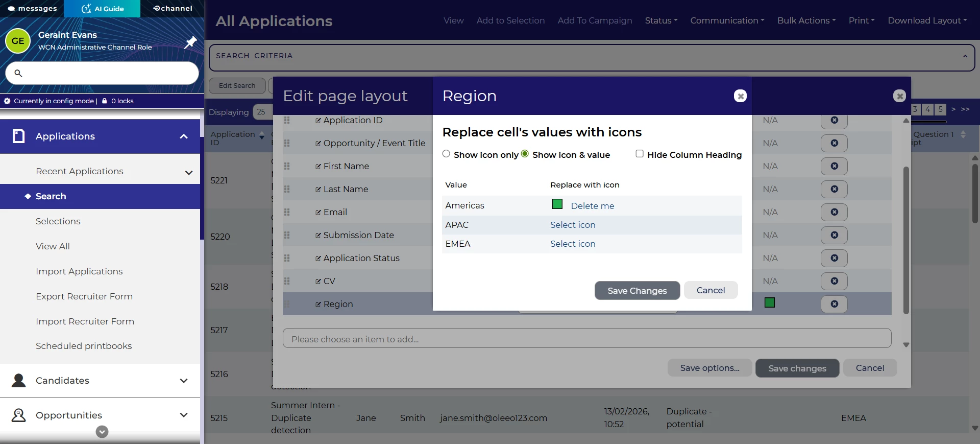
Task: Open the Import Applications menu item
Action: [79, 271]
